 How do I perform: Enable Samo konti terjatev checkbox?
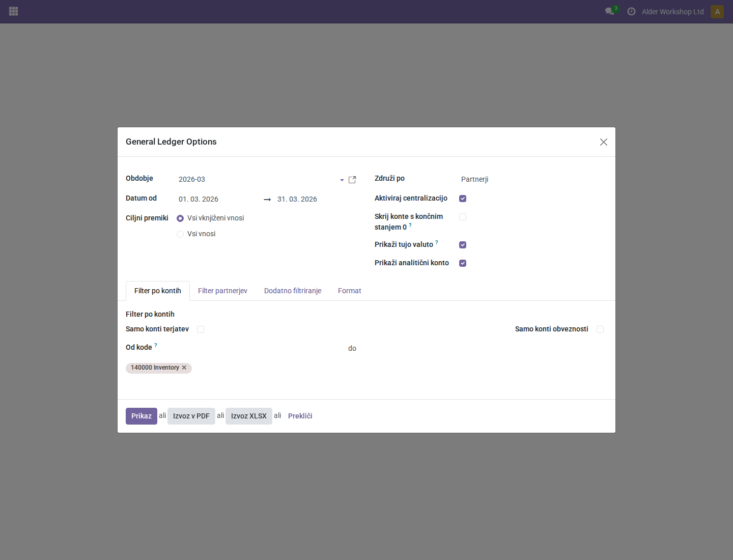point(201,329)
